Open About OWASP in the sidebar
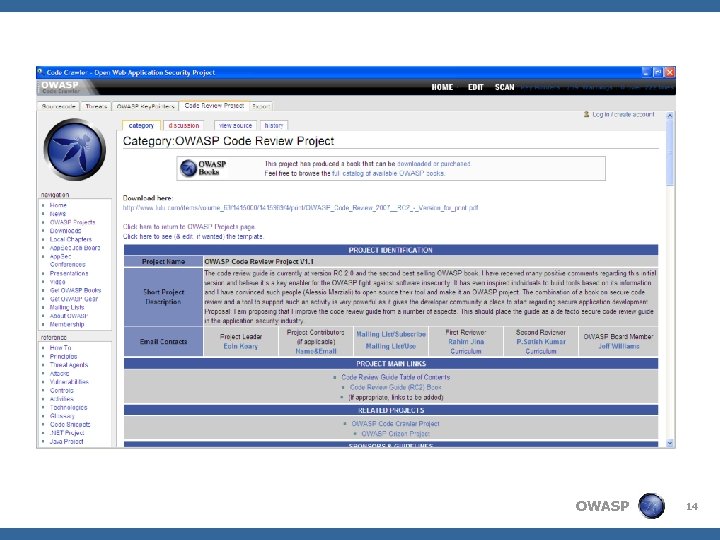Image resolution: width=720 pixels, height=540 pixels. (x=69, y=316)
